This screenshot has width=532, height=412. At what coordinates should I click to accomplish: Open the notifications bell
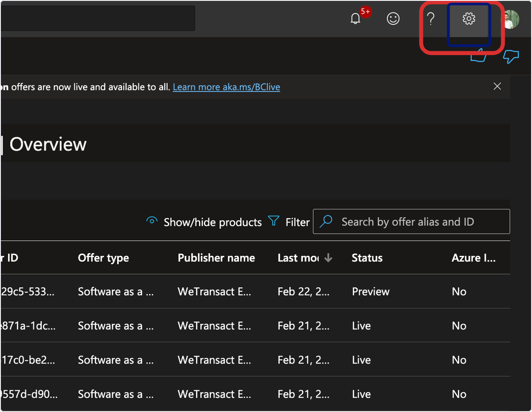click(356, 19)
